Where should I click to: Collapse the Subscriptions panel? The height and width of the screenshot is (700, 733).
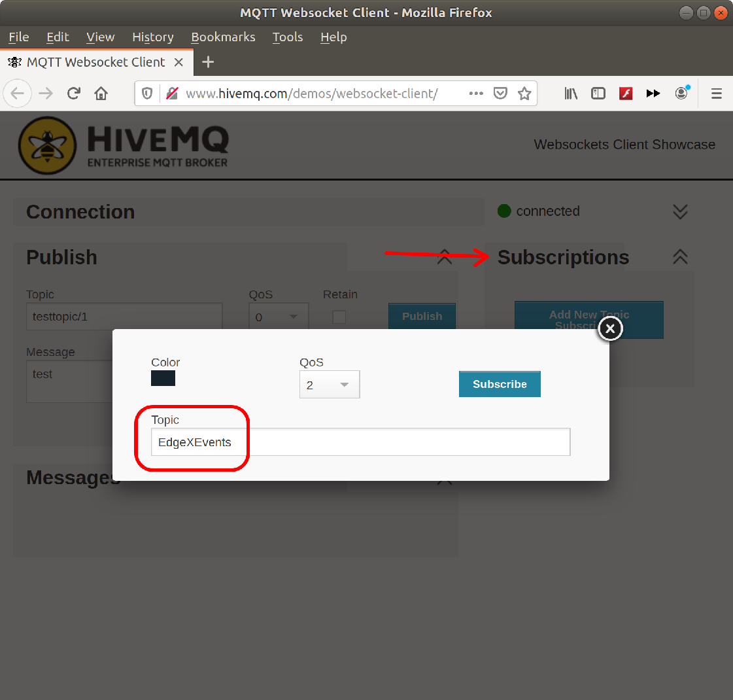click(680, 256)
